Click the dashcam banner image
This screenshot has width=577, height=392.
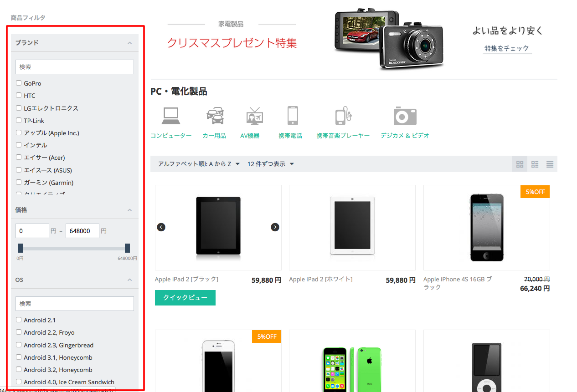point(389,39)
